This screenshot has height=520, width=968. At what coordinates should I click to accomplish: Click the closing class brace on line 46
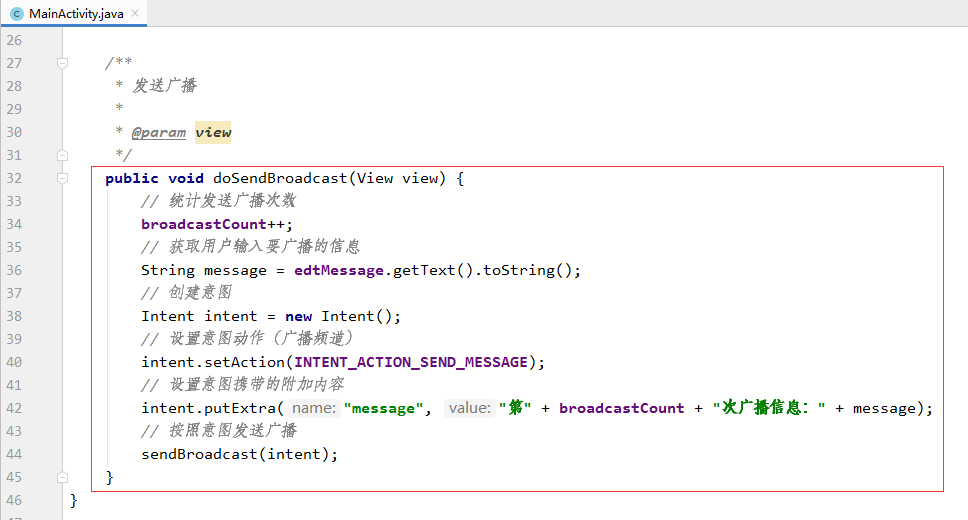pos(73,500)
